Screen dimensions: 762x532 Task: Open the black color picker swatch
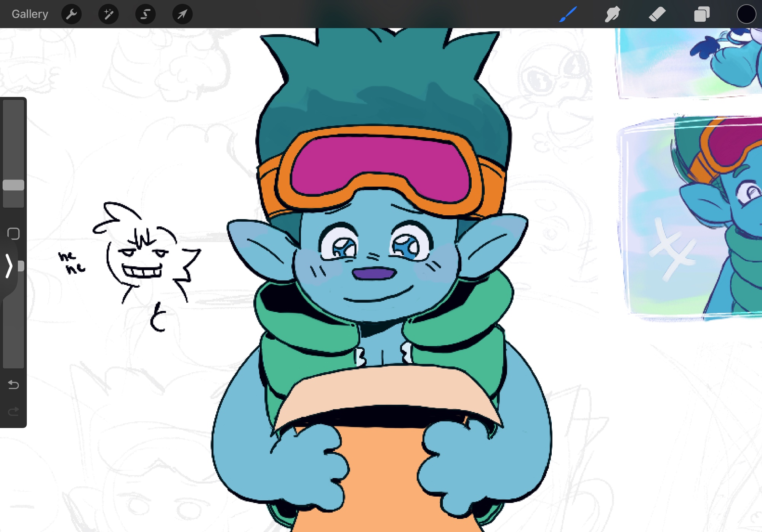[x=746, y=14]
